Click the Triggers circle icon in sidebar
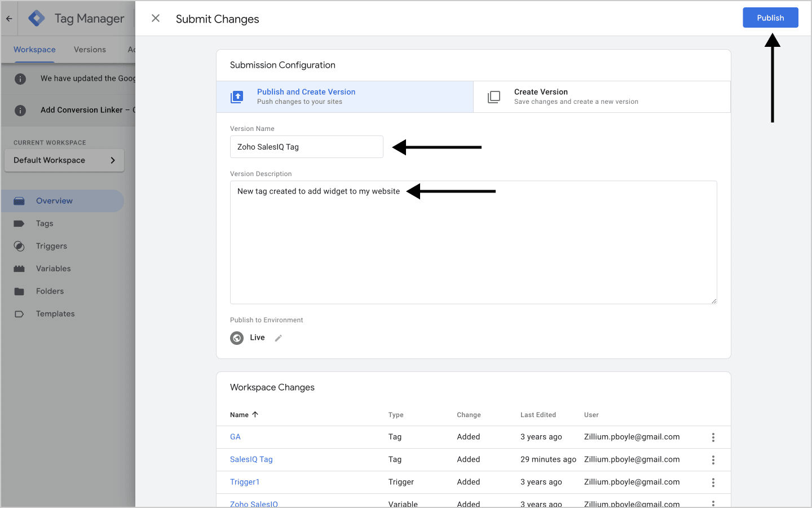Image resolution: width=812 pixels, height=508 pixels. [19, 246]
